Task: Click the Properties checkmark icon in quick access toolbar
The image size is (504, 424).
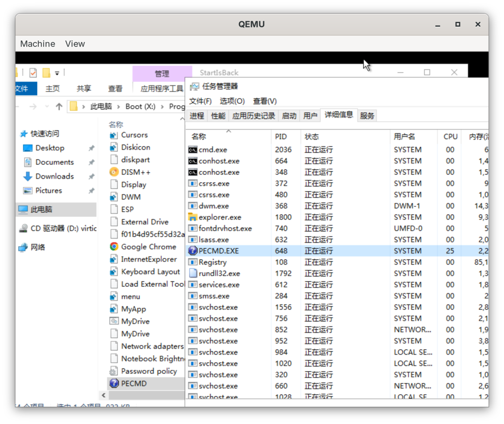Action: tap(33, 73)
